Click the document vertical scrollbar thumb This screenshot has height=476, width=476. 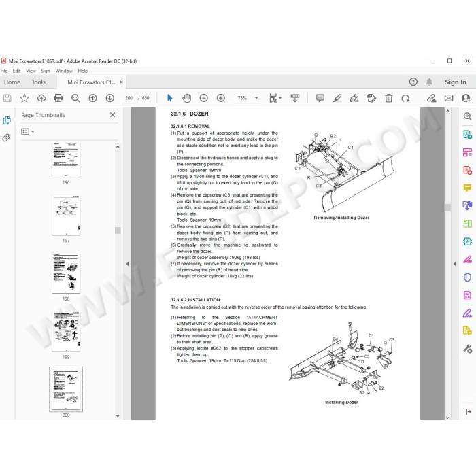(447, 207)
